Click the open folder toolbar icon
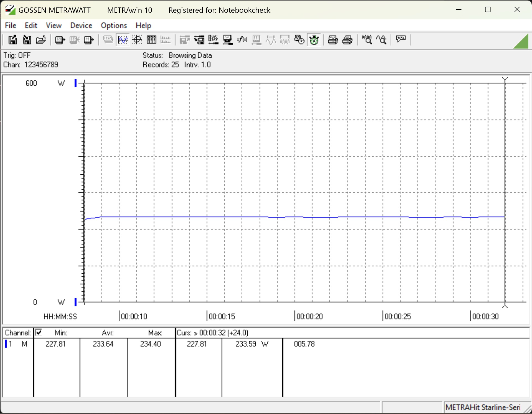Screen dimensions: 532x414 (x=41, y=40)
